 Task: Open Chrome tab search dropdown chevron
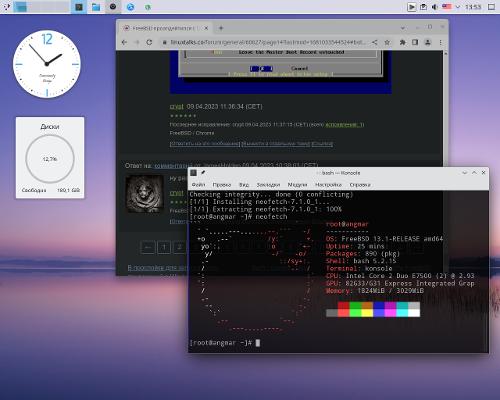(x=403, y=28)
